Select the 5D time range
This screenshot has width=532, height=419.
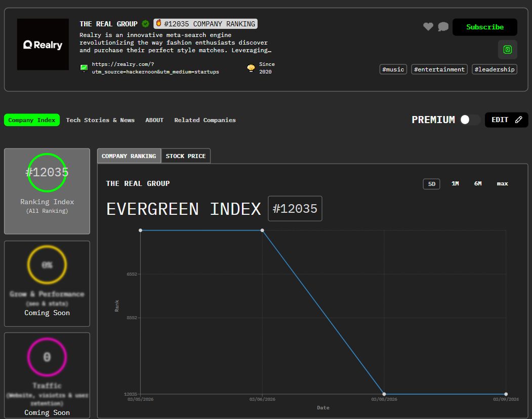pos(431,184)
